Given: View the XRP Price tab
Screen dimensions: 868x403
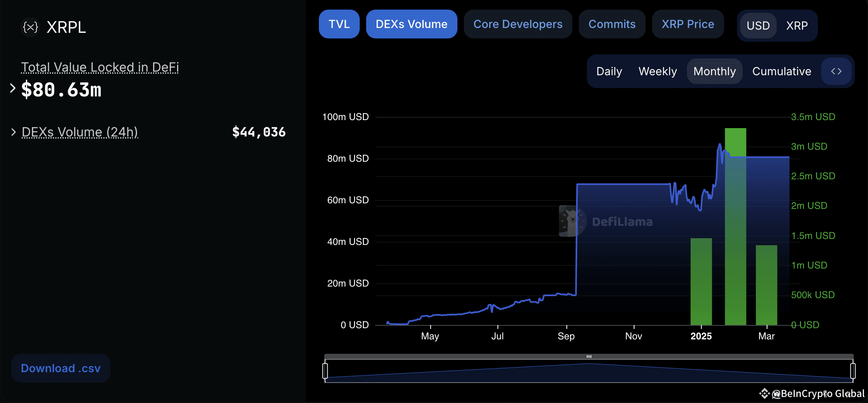Looking at the screenshot, I should click(x=688, y=24).
